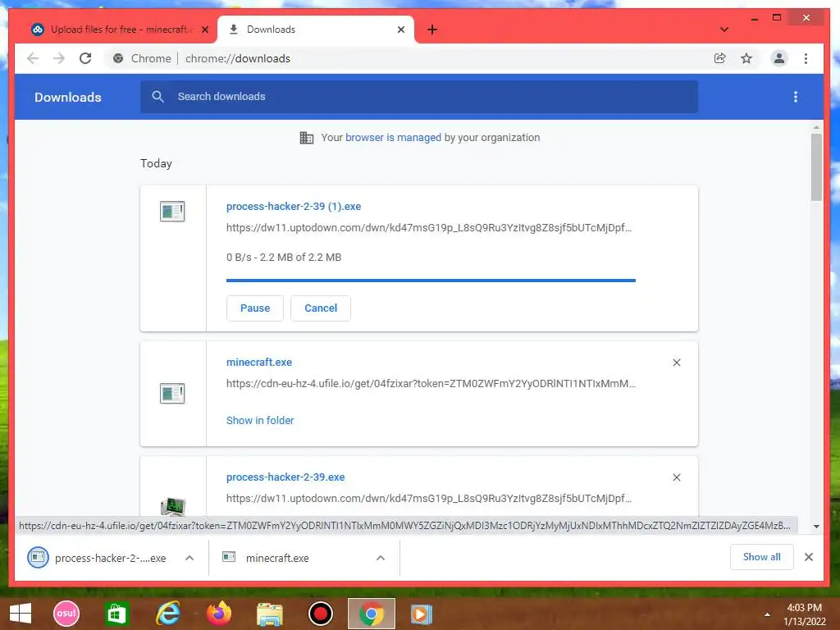Click the uptodown URL under process-hacker (1)

429,228
